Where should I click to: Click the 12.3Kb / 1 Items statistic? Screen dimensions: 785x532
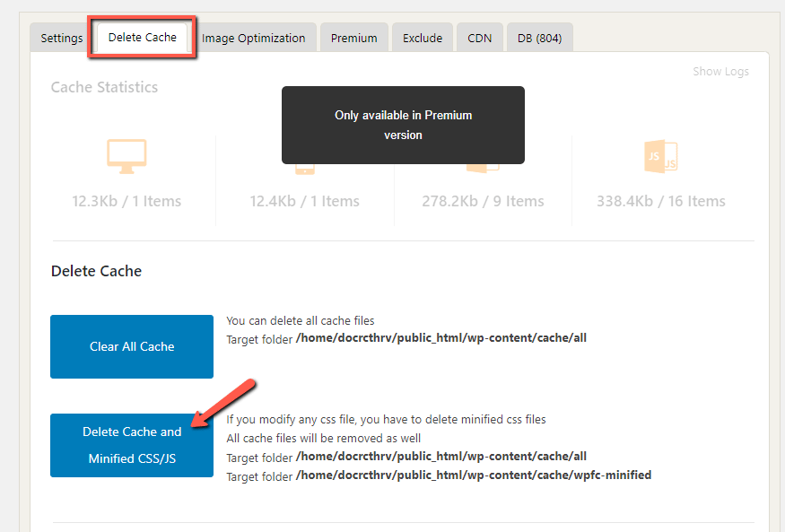(x=126, y=201)
